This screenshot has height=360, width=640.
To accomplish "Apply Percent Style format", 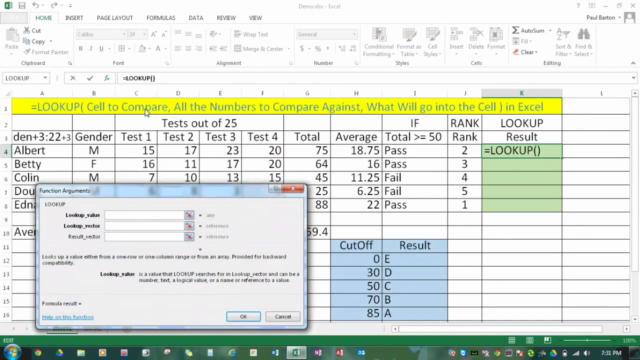I will coord(318,49).
